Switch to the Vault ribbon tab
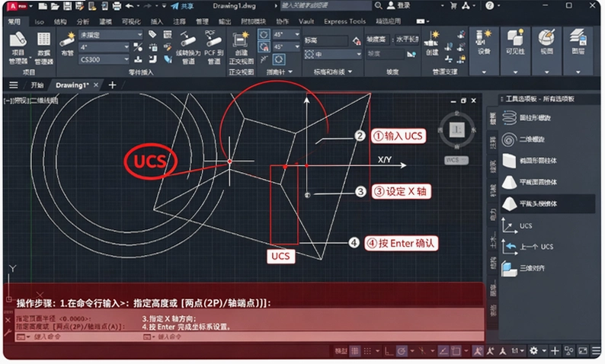The width and height of the screenshot is (605, 364). pyautogui.click(x=306, y=21)
